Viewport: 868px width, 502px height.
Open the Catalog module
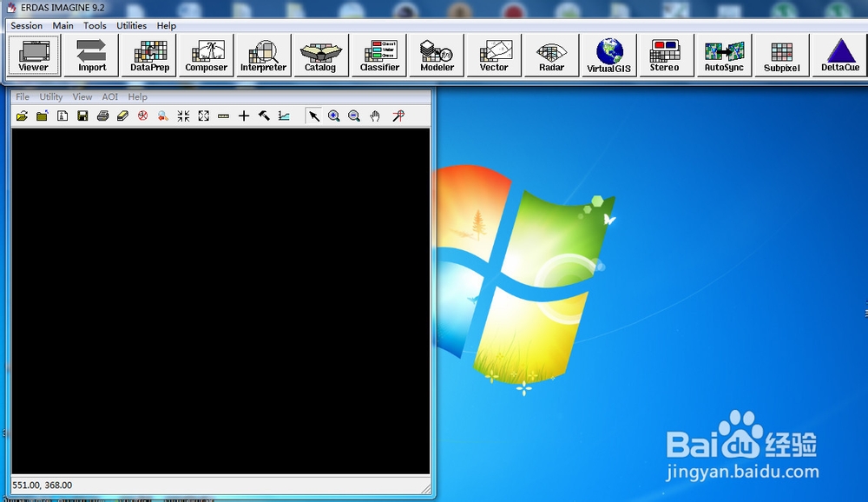[321, 56]
